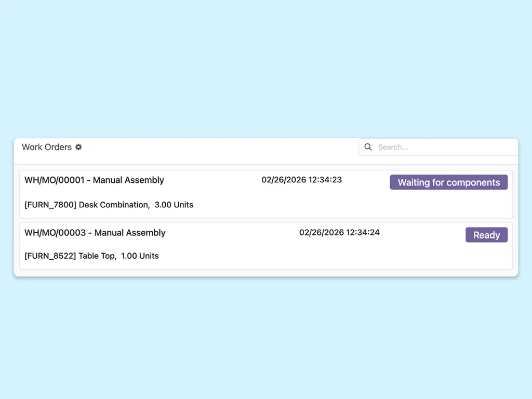Click the 3.00 Units quantity text
The height and width of the screenshot is (399, 532).
coord(176,205)
